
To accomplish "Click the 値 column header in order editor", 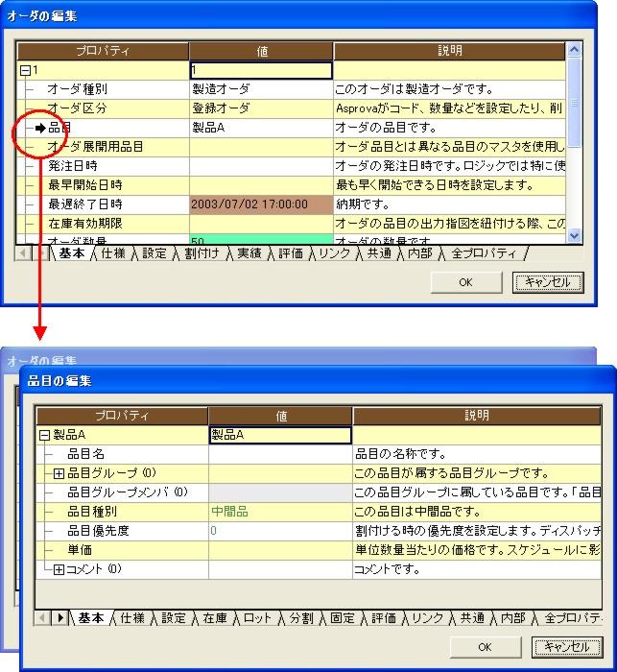I will coord(261,52).
